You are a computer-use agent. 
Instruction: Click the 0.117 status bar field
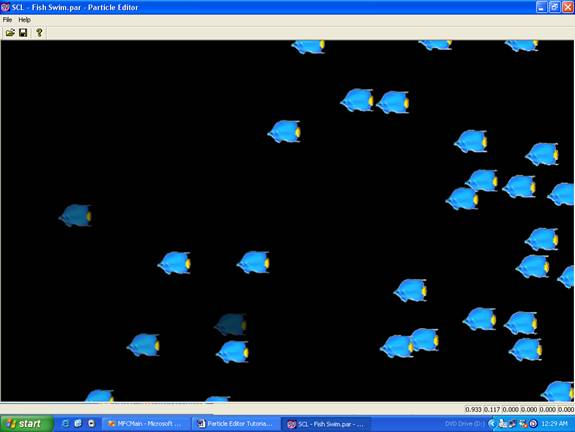[492, 409]
